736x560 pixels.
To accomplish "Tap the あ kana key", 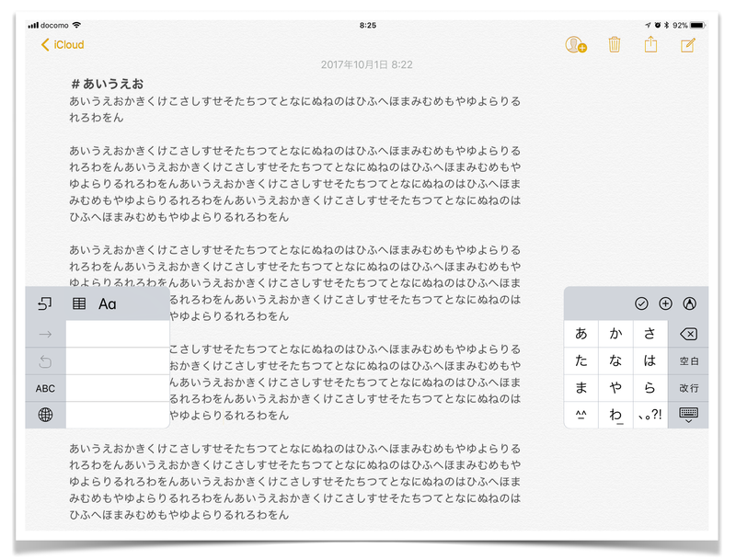I will point(581,333).
